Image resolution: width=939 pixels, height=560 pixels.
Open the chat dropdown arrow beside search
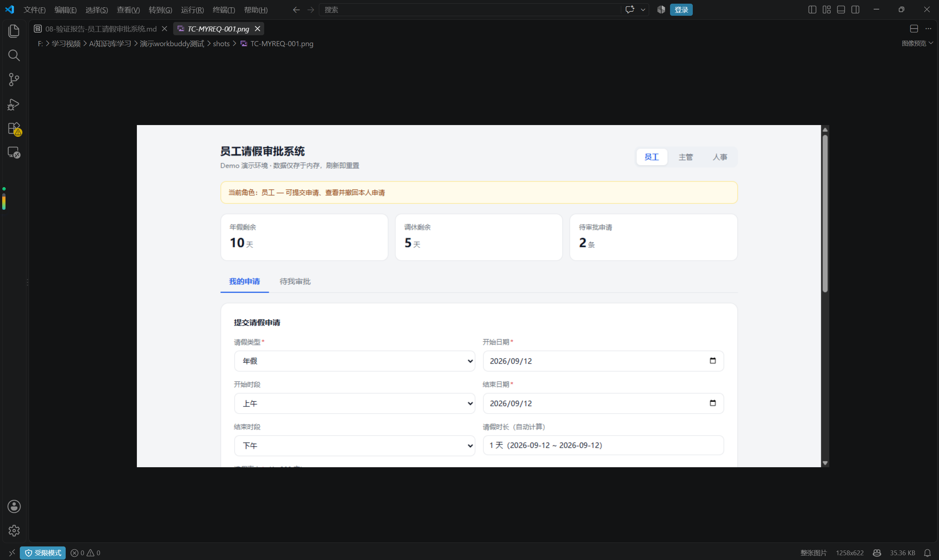coord(643,10)
